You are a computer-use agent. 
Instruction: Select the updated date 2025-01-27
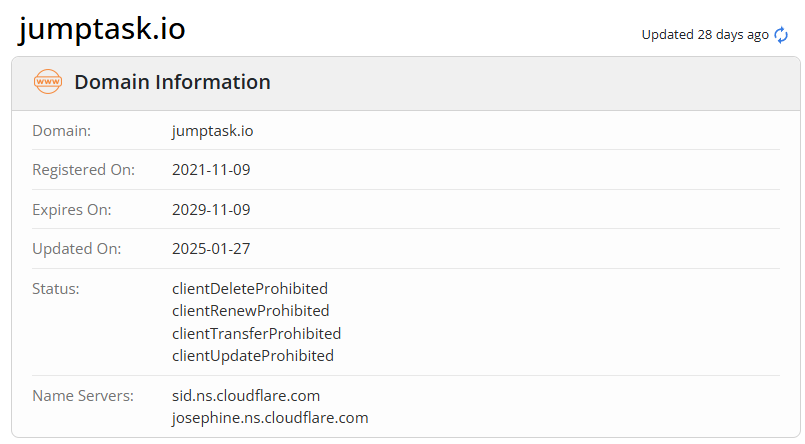[211, 249]
